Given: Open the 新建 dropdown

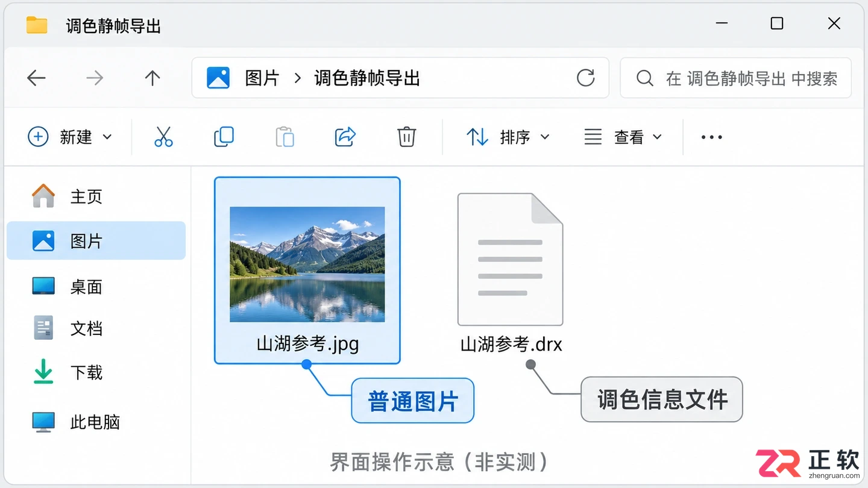Looking at the screenshot, I should (70, 137).
